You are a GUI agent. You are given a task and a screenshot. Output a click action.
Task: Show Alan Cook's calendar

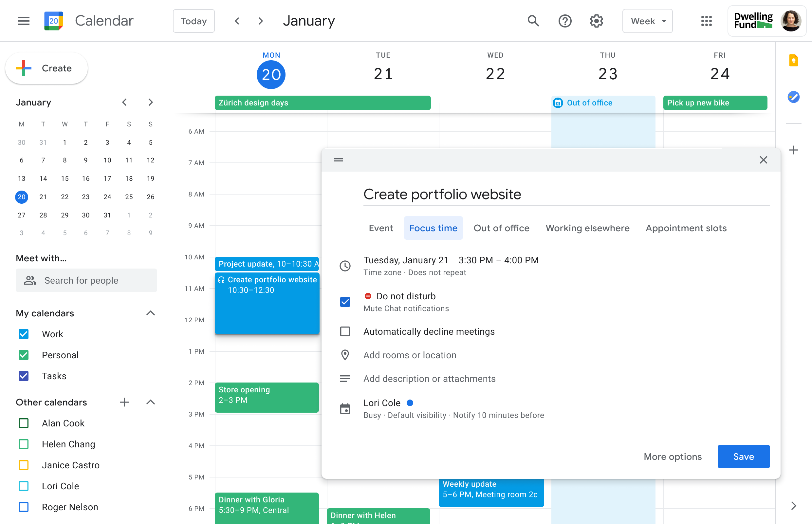[23, 423]
